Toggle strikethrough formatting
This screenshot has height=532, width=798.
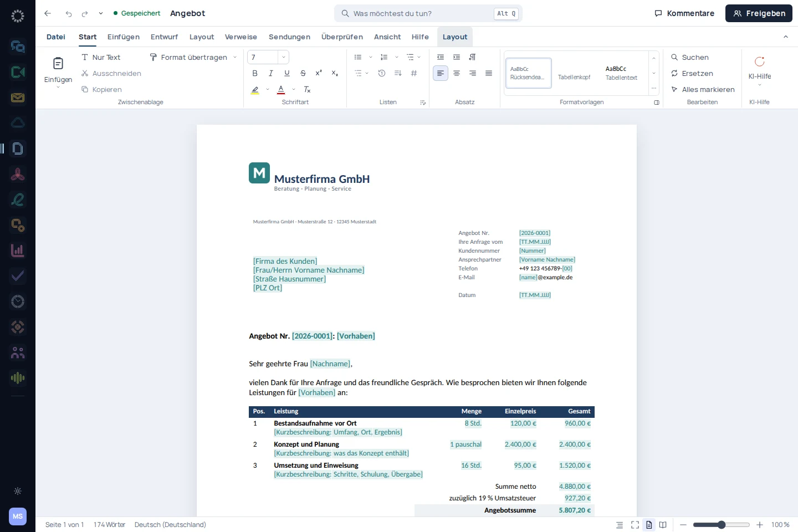303,73
